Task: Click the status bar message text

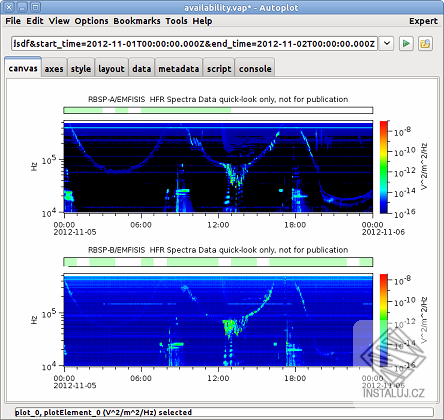Action: [x=103, y=412]
